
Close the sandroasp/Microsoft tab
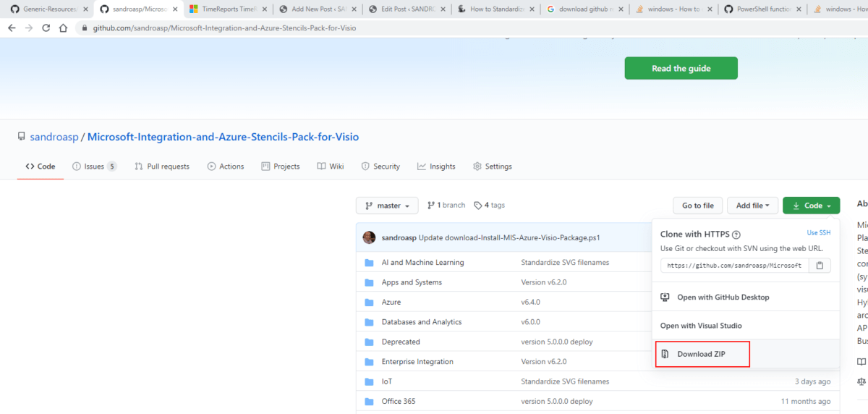[x=174, y=9]
